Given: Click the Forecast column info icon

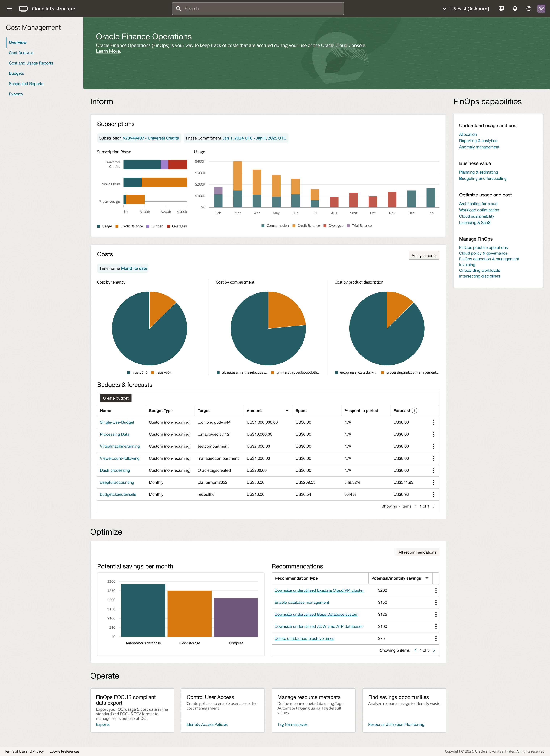Looking at the screenshot, I should (414, 411).
